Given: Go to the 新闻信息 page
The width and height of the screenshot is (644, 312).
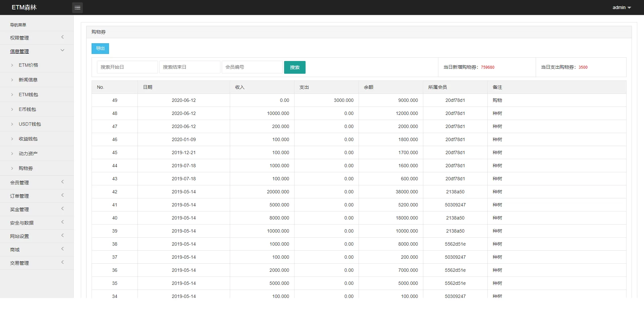Looking at the screenshot, I should click(28, 80).
